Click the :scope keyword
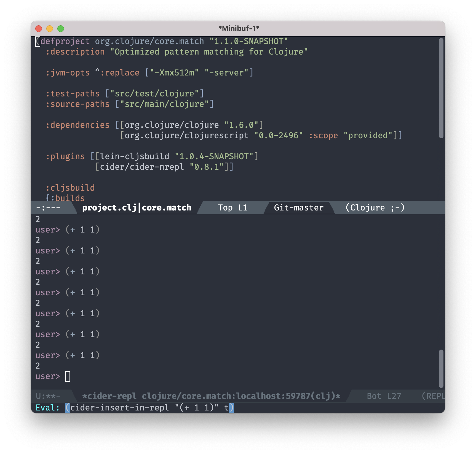476x454 pixels. 323,136
